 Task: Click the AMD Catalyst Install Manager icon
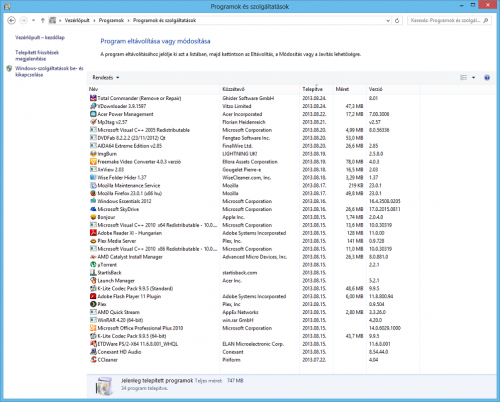coord(93,257)
